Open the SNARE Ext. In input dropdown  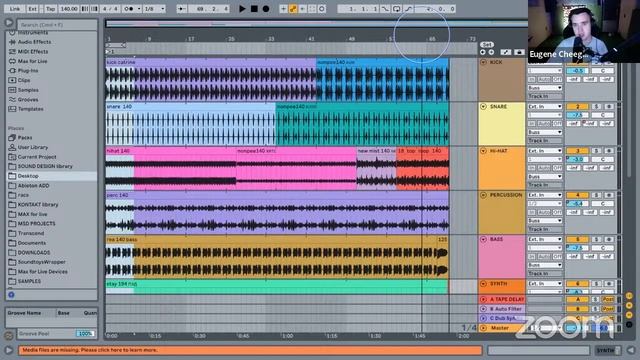545,107
